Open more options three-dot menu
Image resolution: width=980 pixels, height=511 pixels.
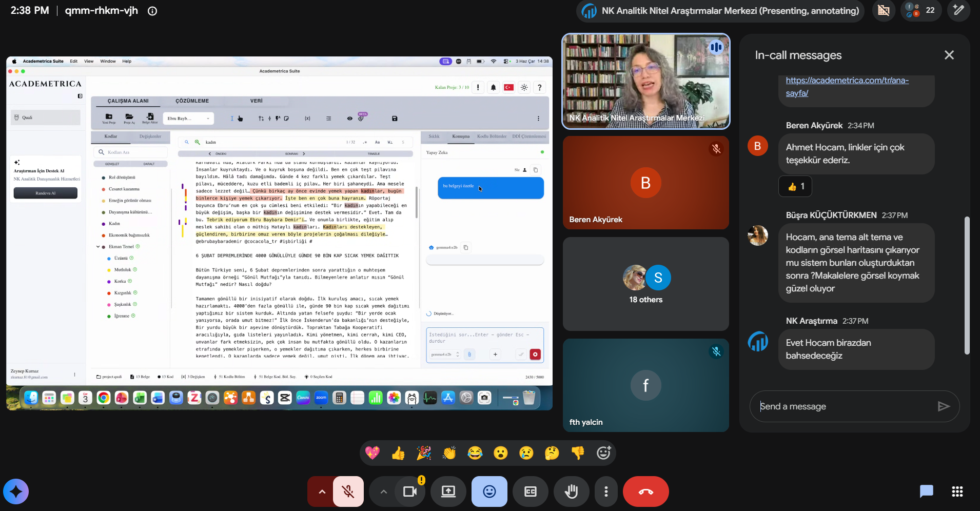tap(606, 492)
